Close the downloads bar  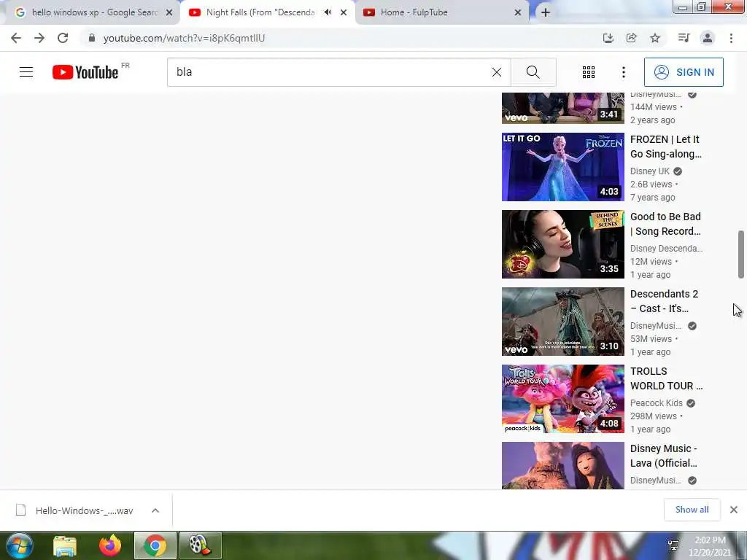tap(734, 510)
